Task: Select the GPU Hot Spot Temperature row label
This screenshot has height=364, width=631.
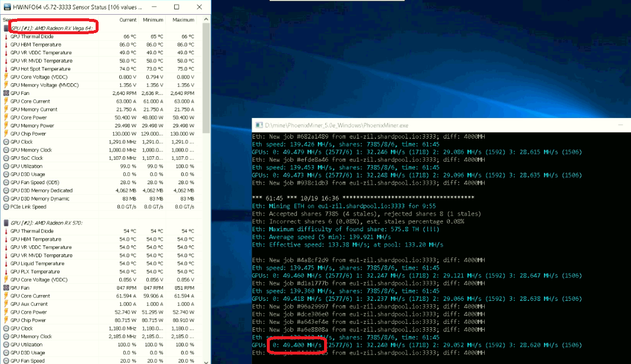Action: coord(40,69)
